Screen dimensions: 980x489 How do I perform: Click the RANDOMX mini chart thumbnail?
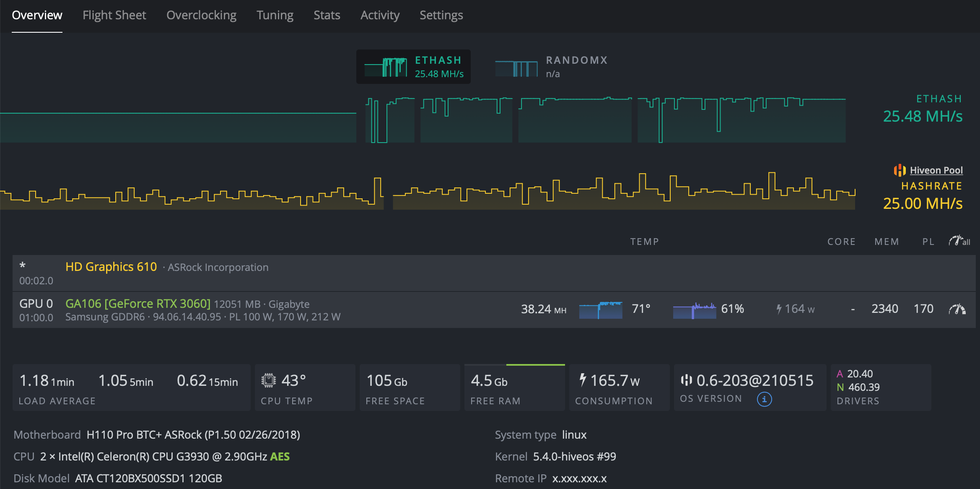pyautogui.click(x=516, y=68)
